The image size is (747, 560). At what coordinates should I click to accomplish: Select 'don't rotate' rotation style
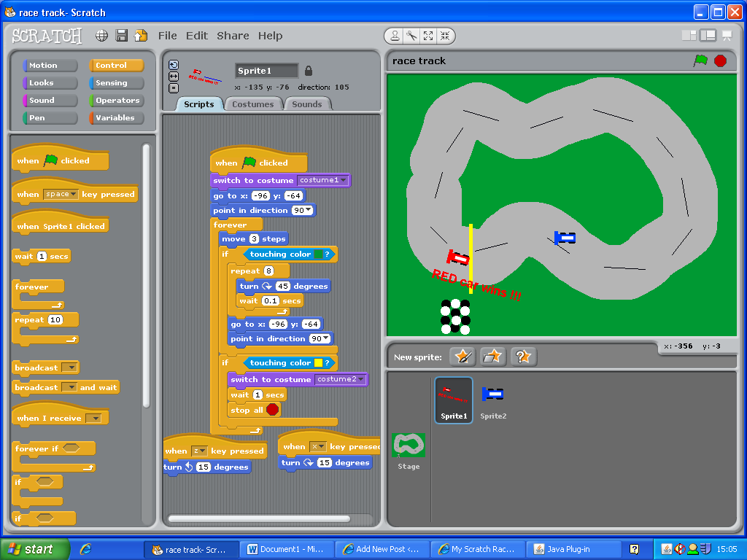point(174,88)
